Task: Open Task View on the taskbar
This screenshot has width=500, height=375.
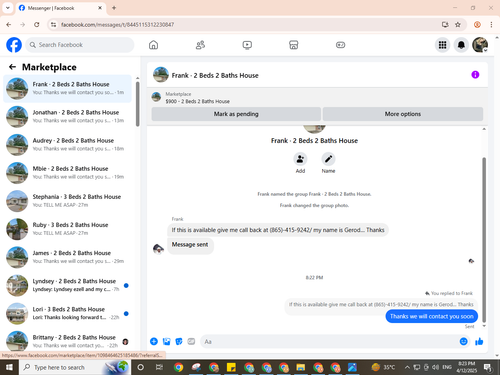Action: coord(159,367)
